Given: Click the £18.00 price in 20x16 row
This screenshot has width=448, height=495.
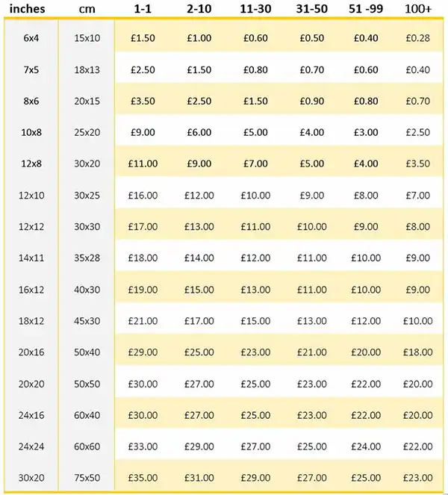Looking at the screenshot, I should tap(417, 352).
